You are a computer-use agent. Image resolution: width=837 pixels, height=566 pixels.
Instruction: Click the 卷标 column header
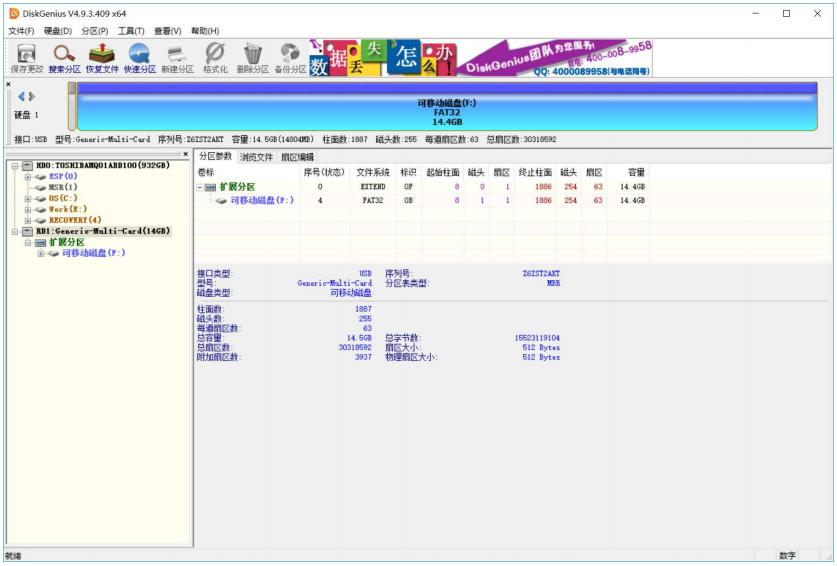(248, 172)
